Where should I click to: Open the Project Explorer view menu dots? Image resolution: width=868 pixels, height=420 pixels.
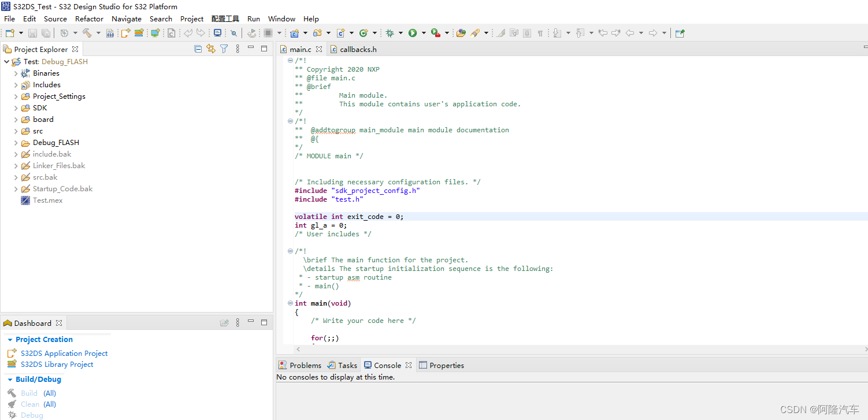(x=238, y=49)
